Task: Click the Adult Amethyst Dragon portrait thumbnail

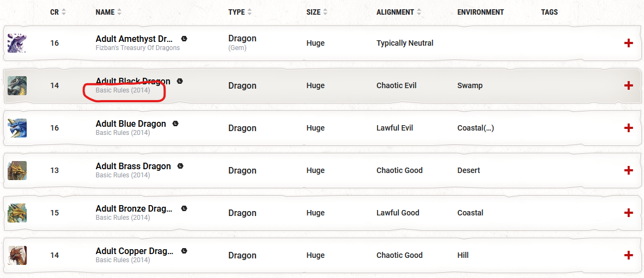Action: pos(17,43)
